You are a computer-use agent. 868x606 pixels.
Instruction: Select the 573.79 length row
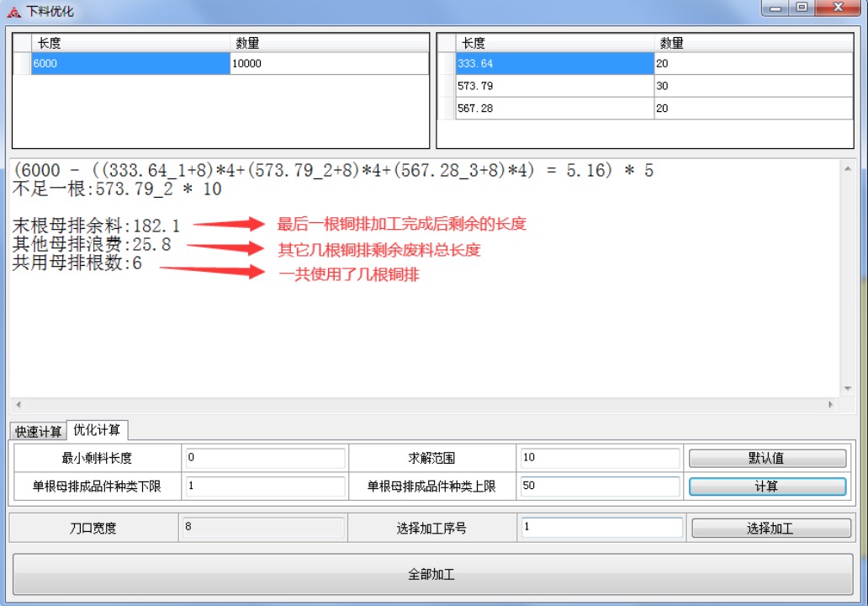pyautogui.click(x=554, y=86)
